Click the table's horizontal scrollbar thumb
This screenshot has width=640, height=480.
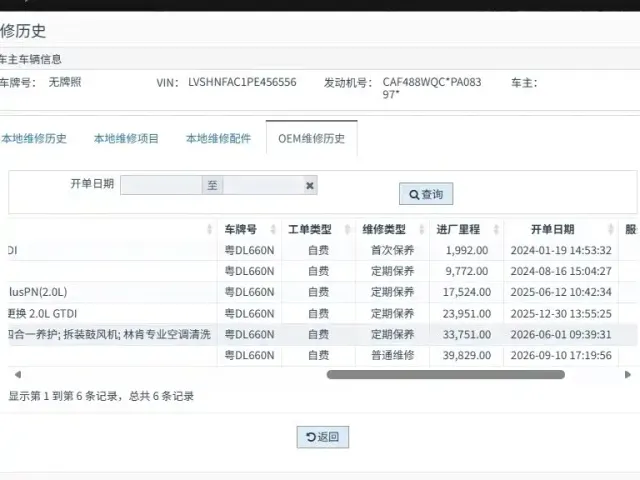coord(446,374)
